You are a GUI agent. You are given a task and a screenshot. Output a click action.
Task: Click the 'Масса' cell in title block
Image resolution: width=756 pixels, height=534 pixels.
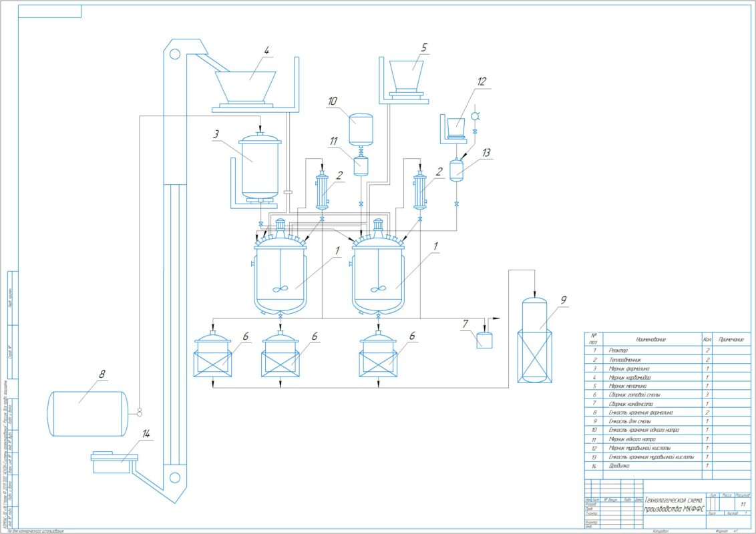(x=727, y=495)
